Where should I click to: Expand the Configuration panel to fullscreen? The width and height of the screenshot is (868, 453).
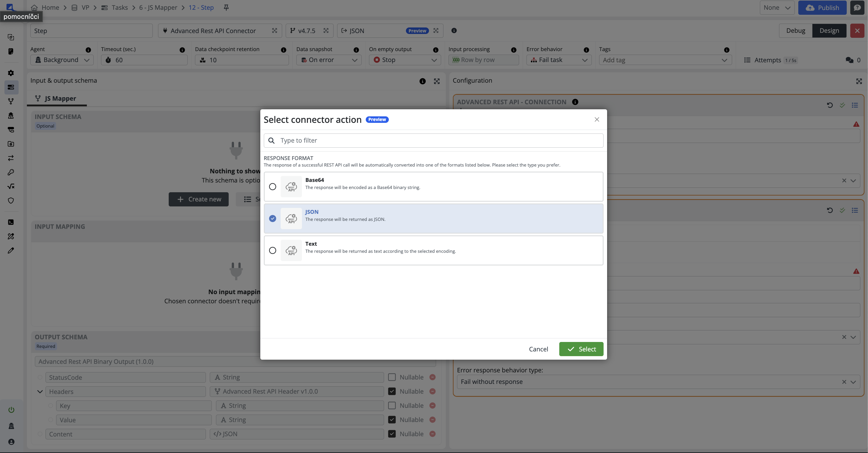click(x=859, y=81)
